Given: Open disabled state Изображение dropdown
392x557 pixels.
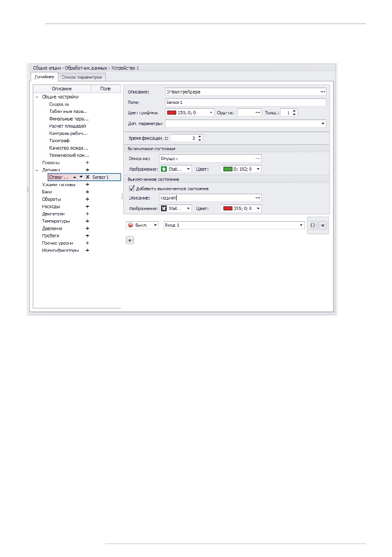Looking at the screenshot, I should 188,209.
